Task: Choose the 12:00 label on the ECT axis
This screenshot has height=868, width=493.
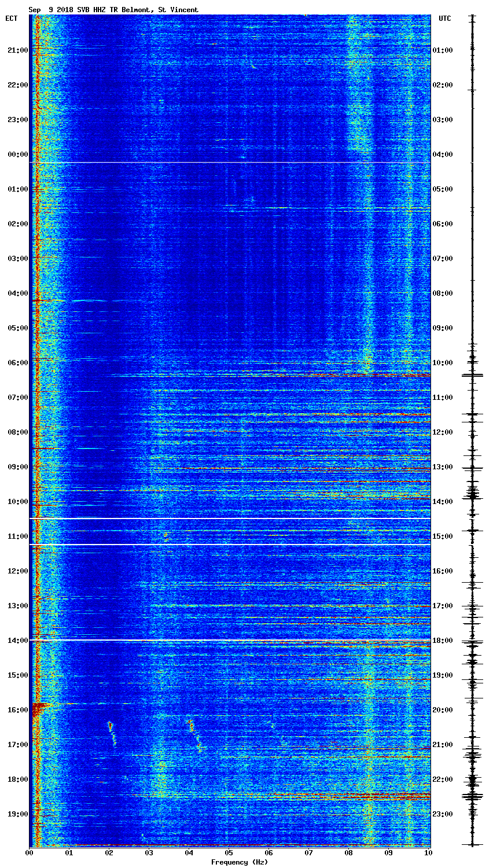Action: 17,571
